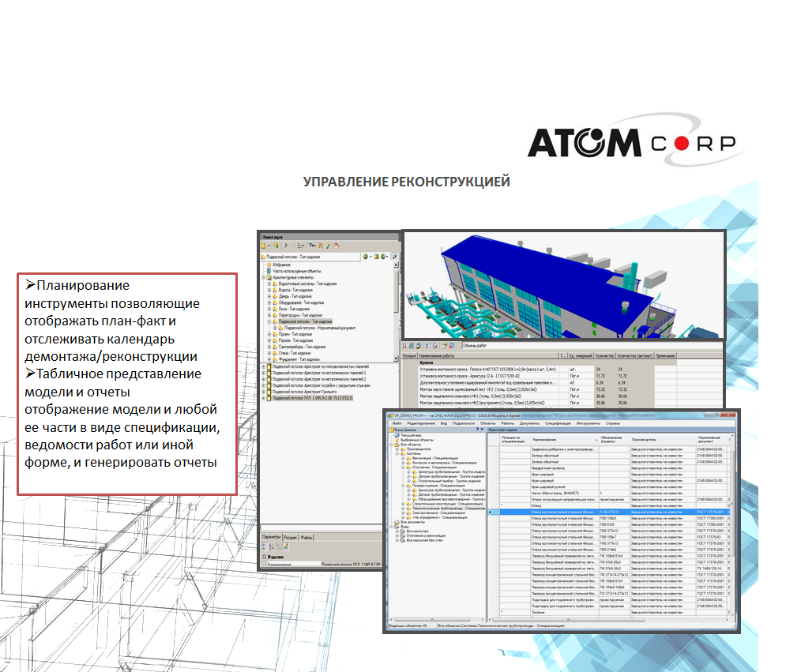Click the ATOM CORP logo
Image resolution: width=786 pixels, height=672 pixels.
[631, 141]
